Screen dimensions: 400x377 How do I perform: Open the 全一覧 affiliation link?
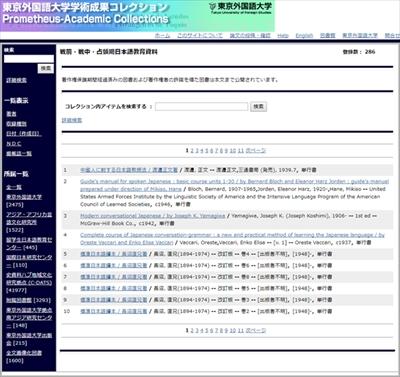pos(14,187)
